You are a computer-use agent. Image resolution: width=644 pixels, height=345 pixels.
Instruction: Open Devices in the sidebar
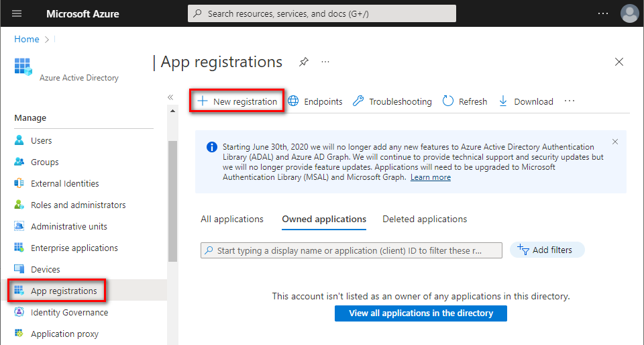tap(45, 269)
